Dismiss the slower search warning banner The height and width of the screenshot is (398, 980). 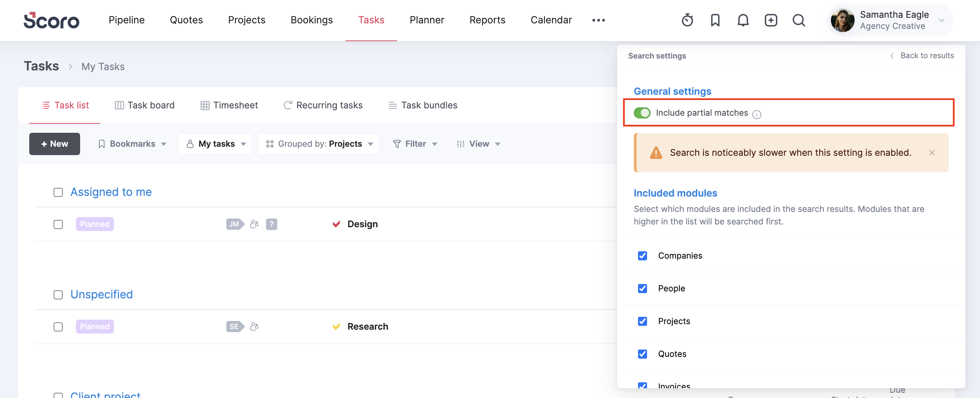click(931, 153)
